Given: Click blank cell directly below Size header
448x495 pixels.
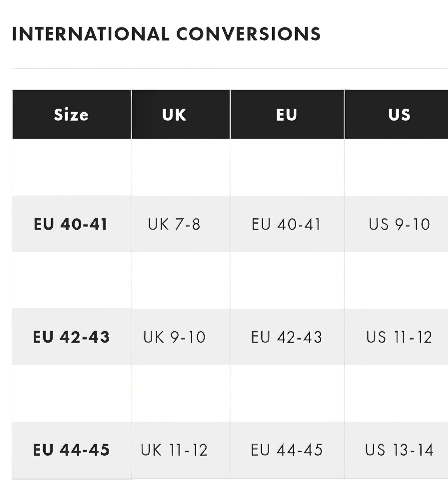Looking at the screenshot, I should click(72, 167).
